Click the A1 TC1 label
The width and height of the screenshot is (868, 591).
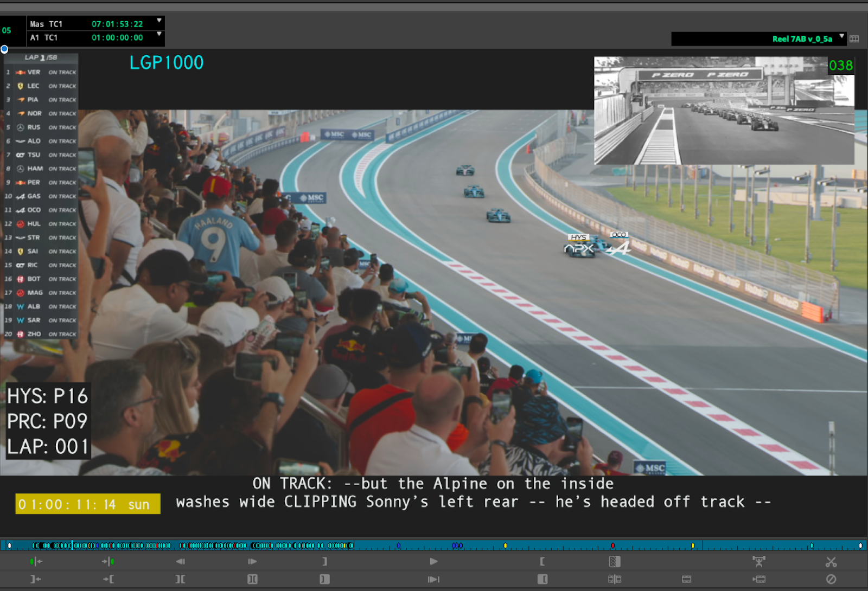tap(44, 37)
